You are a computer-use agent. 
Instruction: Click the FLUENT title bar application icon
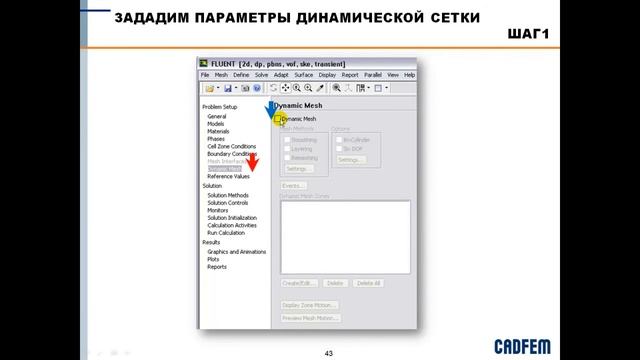(x=203, y=63)
